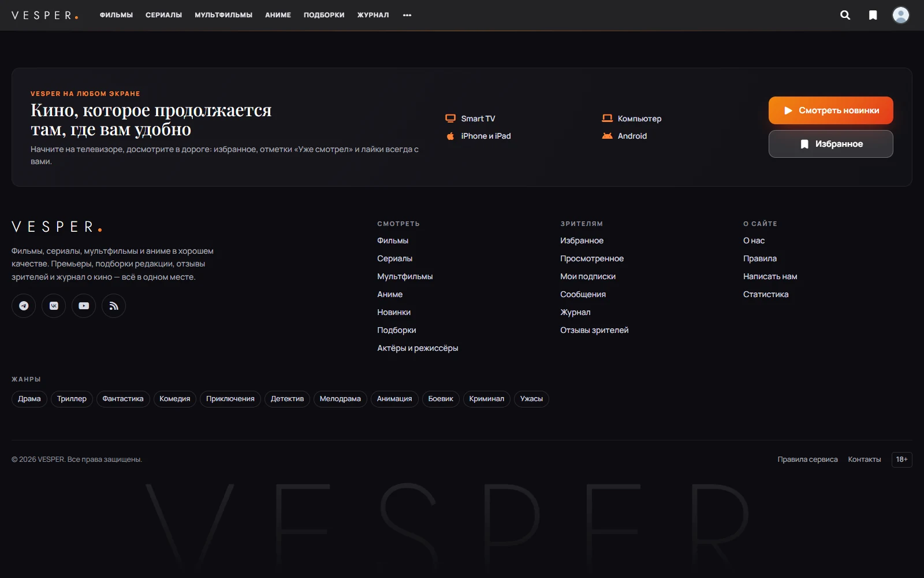Viewport: 924px width, 578px height.
Task: Select the Драма genre tag
Action: click(29, 399)
